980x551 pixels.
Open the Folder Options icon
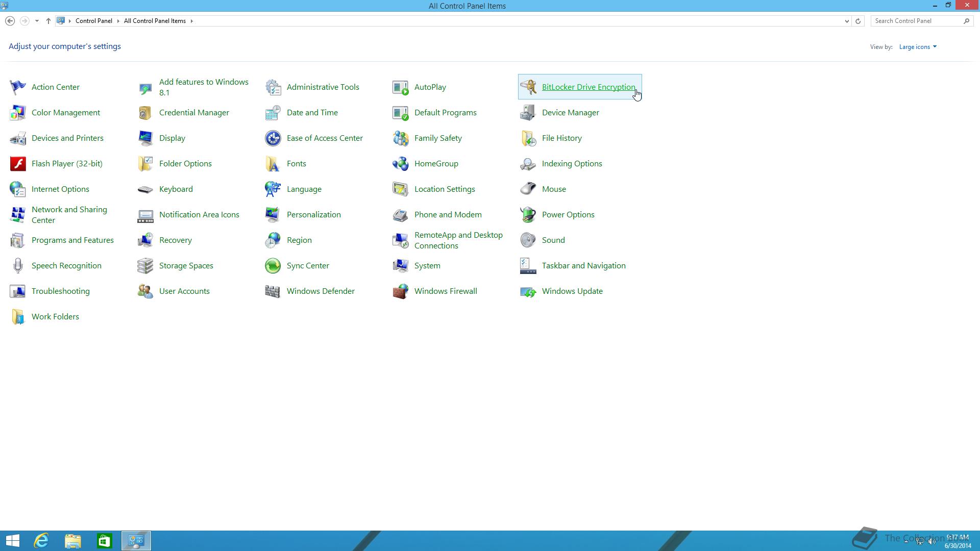tap(145, 164)
